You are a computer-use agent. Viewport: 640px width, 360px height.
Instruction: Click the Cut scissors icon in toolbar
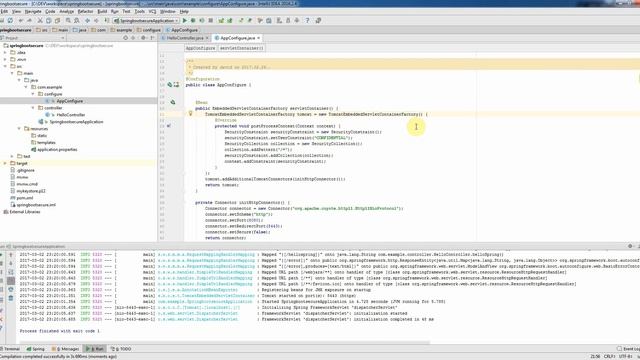(40, 20)
